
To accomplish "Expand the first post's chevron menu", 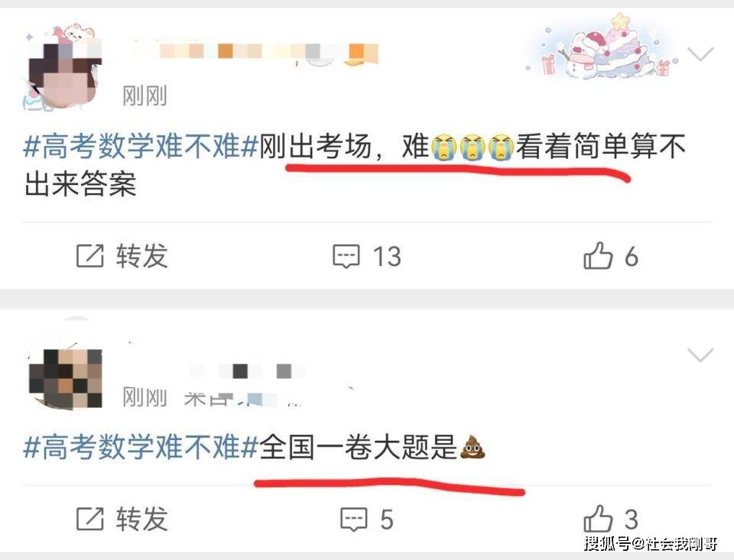I will [x=700, y=54].
